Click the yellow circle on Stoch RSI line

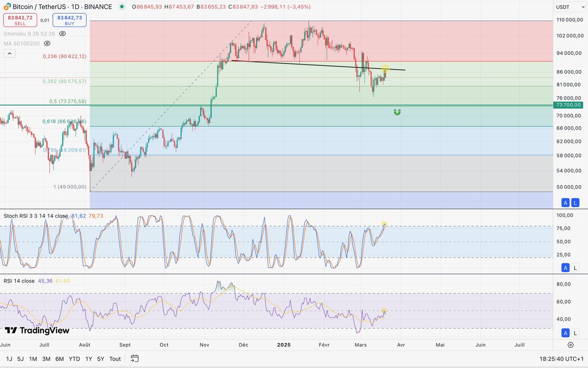tap(384, 224)
